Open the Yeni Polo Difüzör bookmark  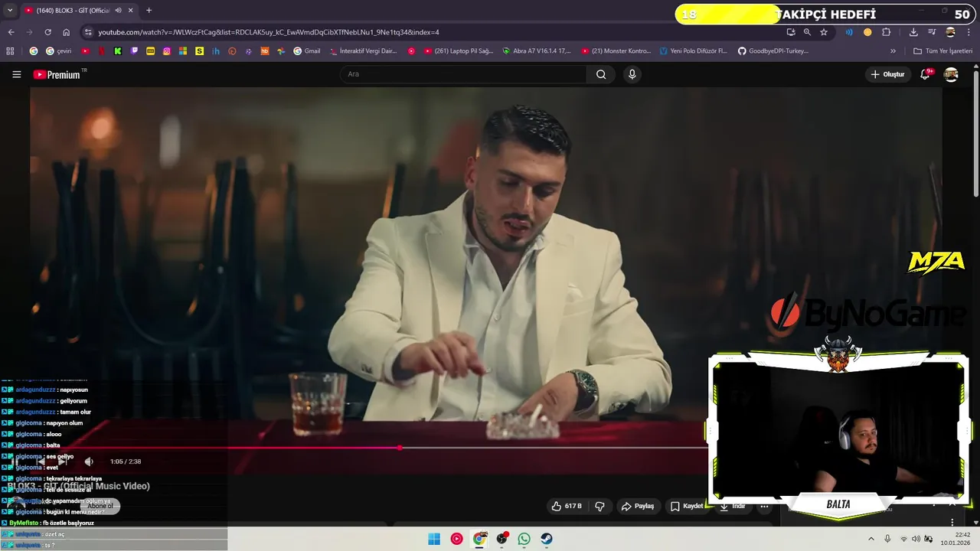coord(692,51)
